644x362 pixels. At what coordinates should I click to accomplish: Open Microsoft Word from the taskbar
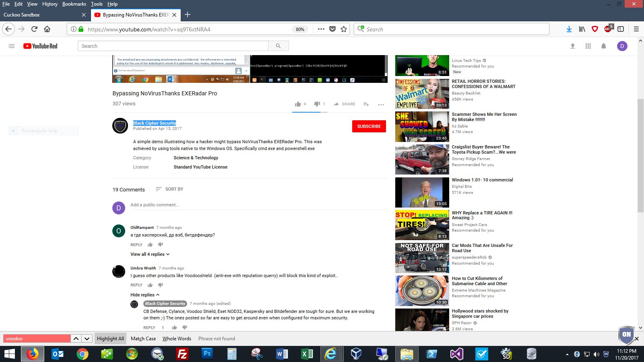pyautogui.click(x=282, y=354)
